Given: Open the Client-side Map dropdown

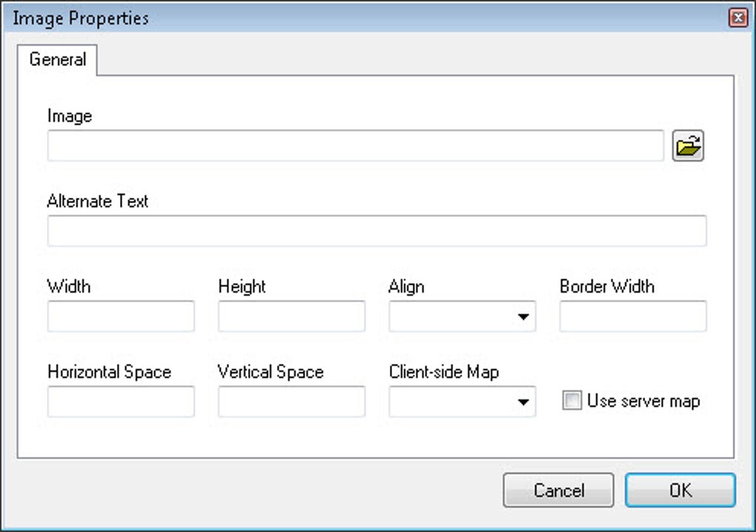Looking at the screenshot, I should tap(462, 402).
